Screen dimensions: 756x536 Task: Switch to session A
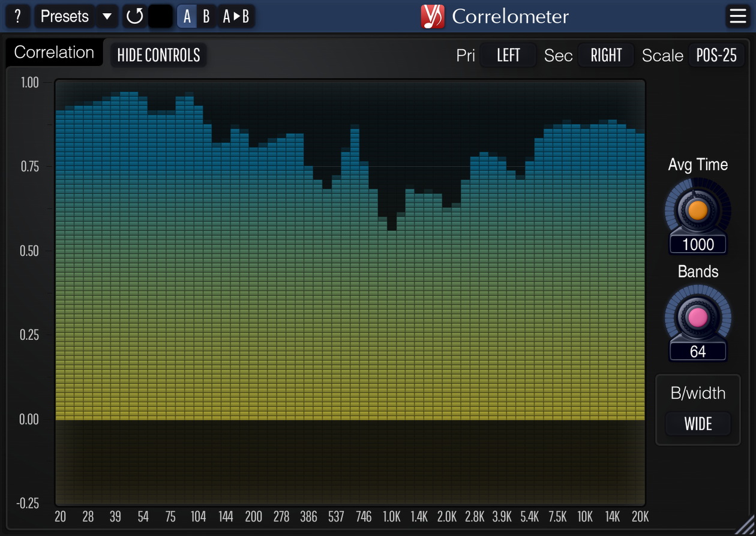click(187, 16)
